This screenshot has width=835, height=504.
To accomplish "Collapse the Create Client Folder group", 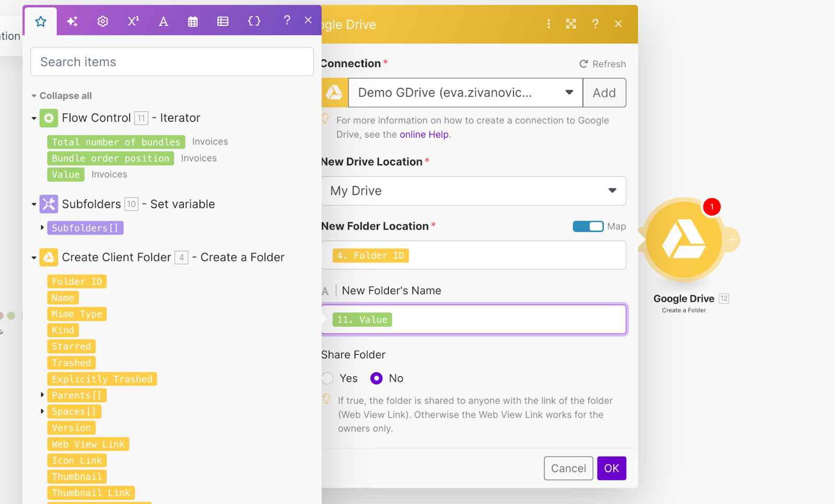I will pyautogui.click(x=34, y=258).
